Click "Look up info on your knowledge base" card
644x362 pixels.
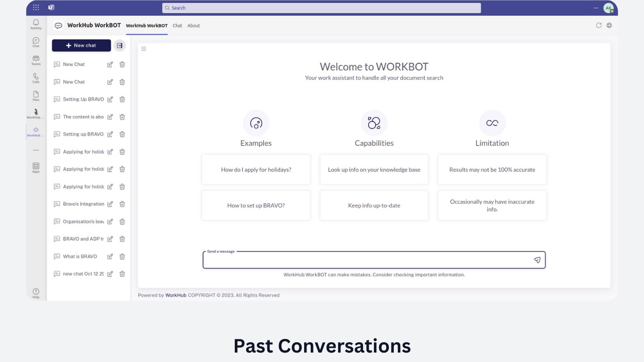(x=374, y=170)
